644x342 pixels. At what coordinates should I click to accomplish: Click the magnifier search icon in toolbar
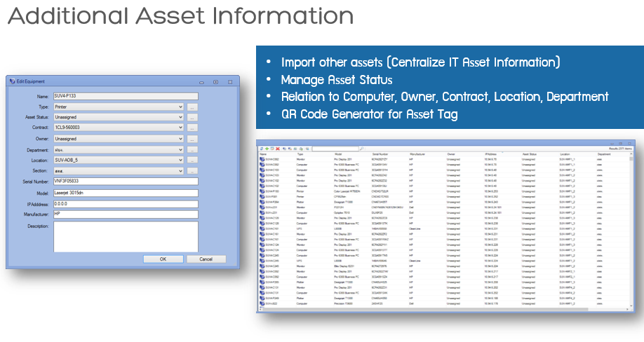pos(362,149)
